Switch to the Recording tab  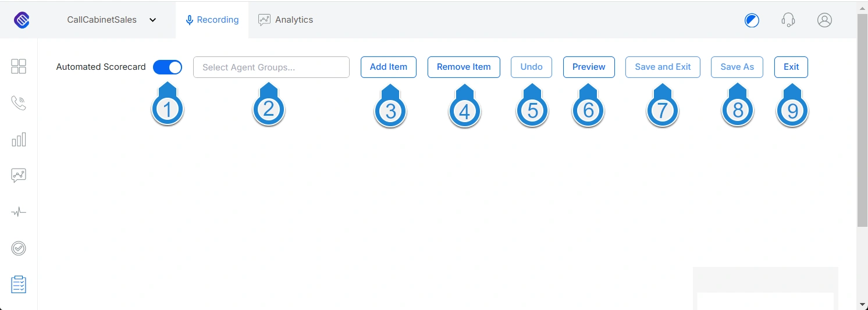[212, 20]
